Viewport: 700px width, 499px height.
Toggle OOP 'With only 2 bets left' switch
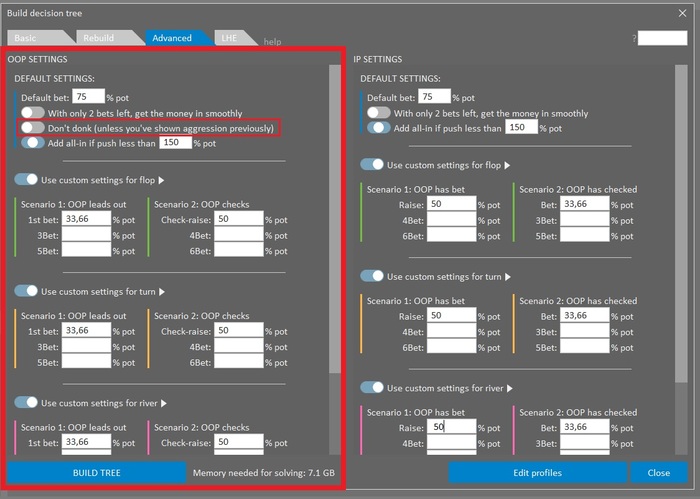click(33, 112)
